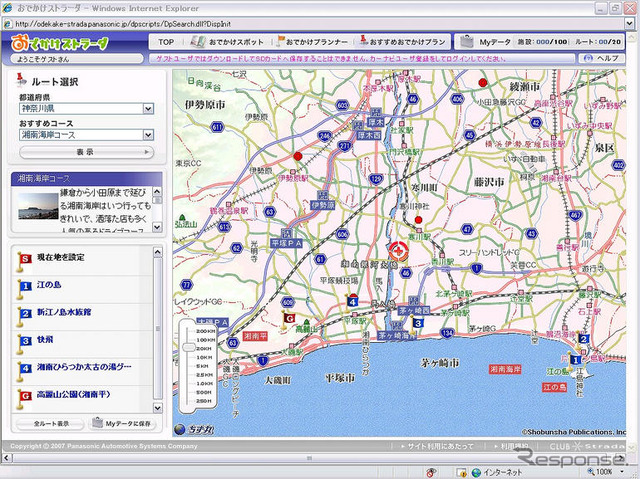This screenshot has width=640, height=479.
Task: Click blue flag 4 in route list
Action: [x=24, y=371]
